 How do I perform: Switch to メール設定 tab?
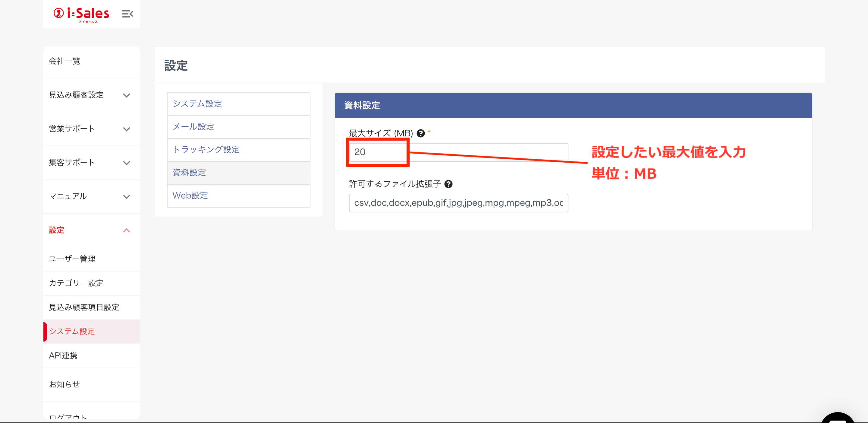pyautogui.click(x=193, y=127)
